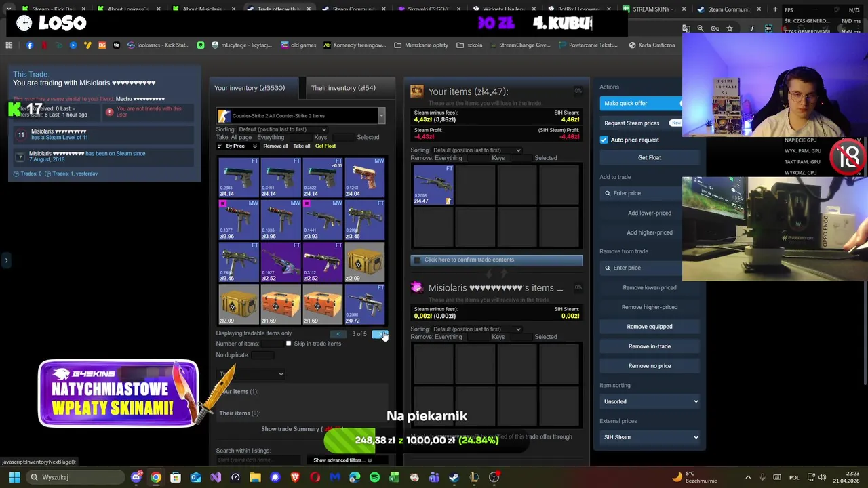Open Spotify from the taskbar
Screen dimensions: 868x488
point(374,477)
